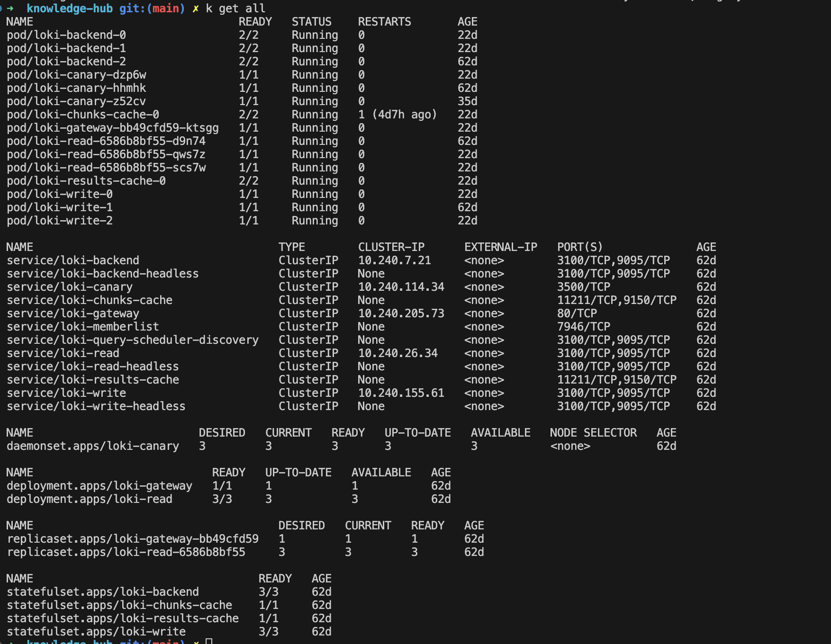Select deployment.apps/loki-gateway name
Viewport: 831px width, 644px height.
[x=99, y=486]
